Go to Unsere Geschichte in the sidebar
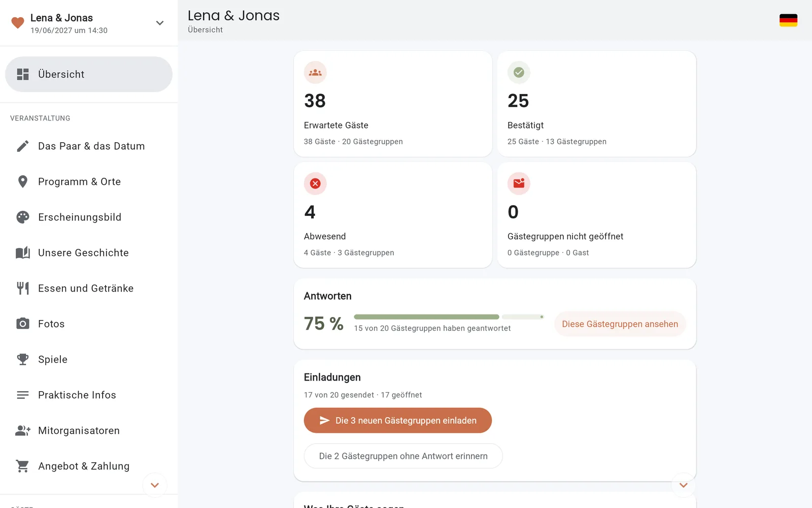812x508 pixels. pyautogui.click(x=89, y=253)
